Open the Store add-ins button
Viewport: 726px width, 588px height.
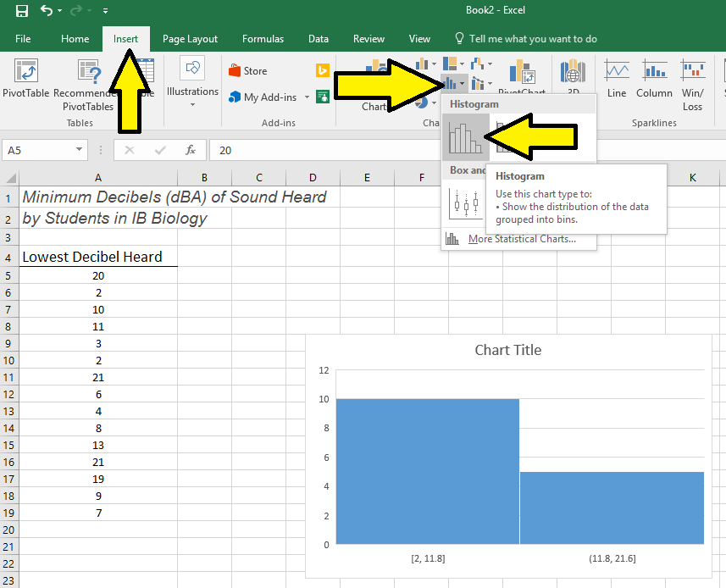(x=247, y=71)
